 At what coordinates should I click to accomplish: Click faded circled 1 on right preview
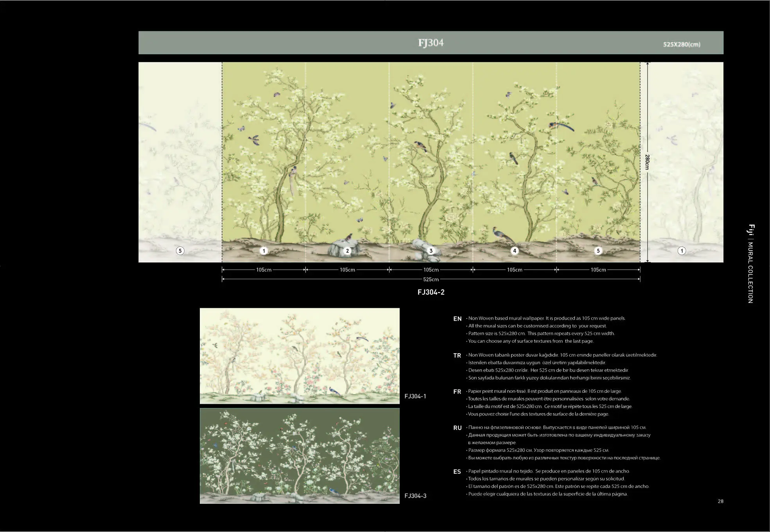[682, 251]
